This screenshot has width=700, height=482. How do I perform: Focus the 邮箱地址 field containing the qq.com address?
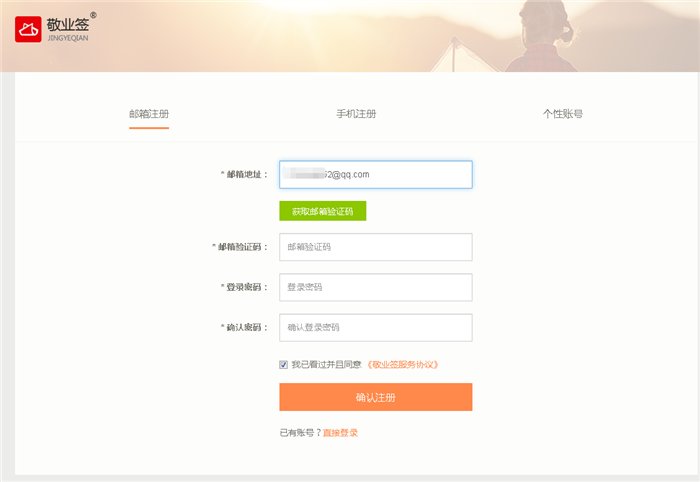(375, 174)
